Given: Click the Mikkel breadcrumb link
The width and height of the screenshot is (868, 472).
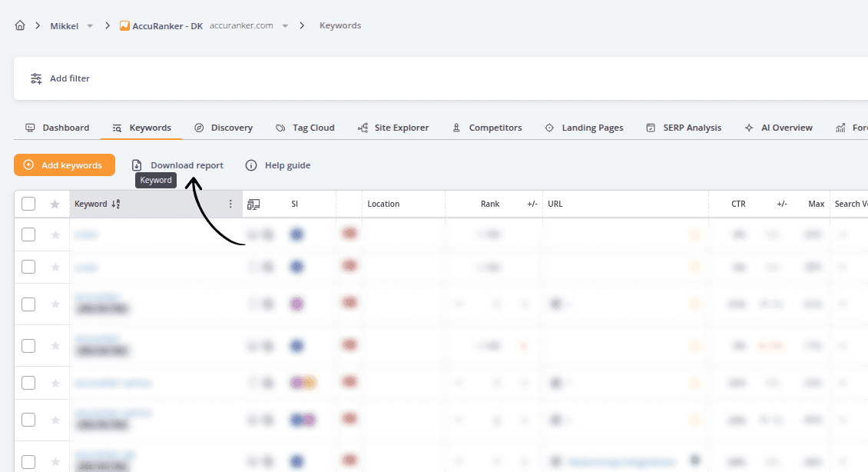Looking at the screenshot, I should pos(65,26).
